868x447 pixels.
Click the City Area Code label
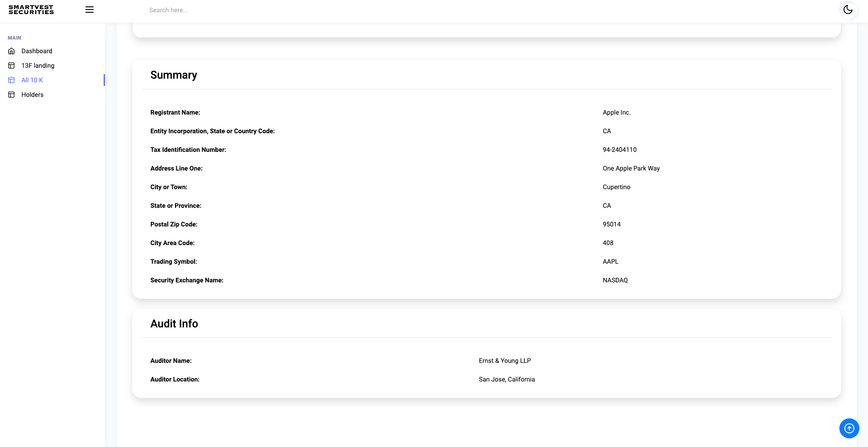click(x=172, y=243)
